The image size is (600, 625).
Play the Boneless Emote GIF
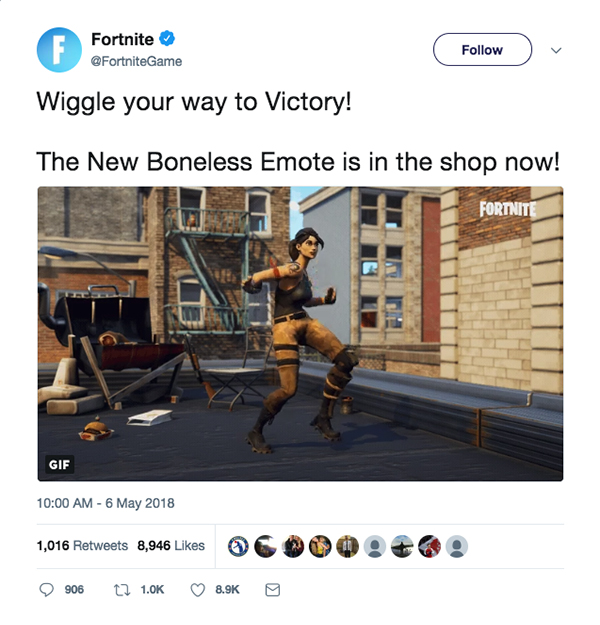(300, 334)
